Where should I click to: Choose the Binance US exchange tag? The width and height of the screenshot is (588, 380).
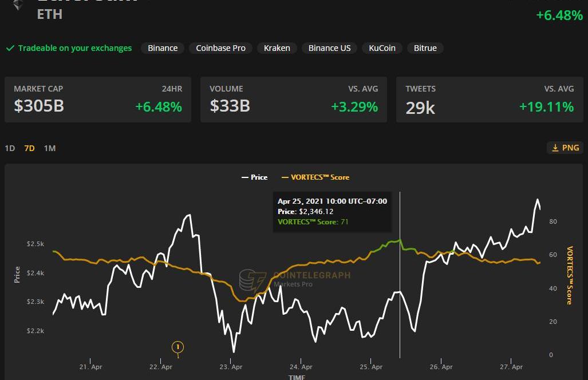click(329, 48)
